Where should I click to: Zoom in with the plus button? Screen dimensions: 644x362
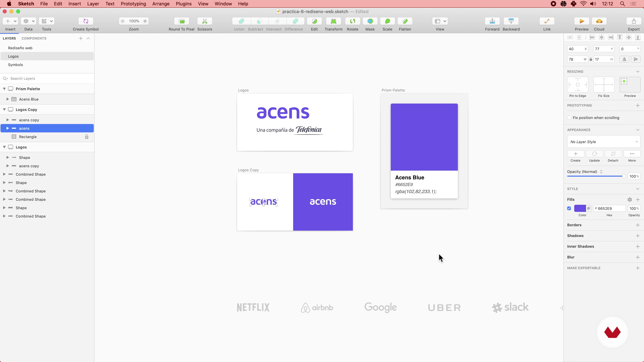[x=145, y=21]
